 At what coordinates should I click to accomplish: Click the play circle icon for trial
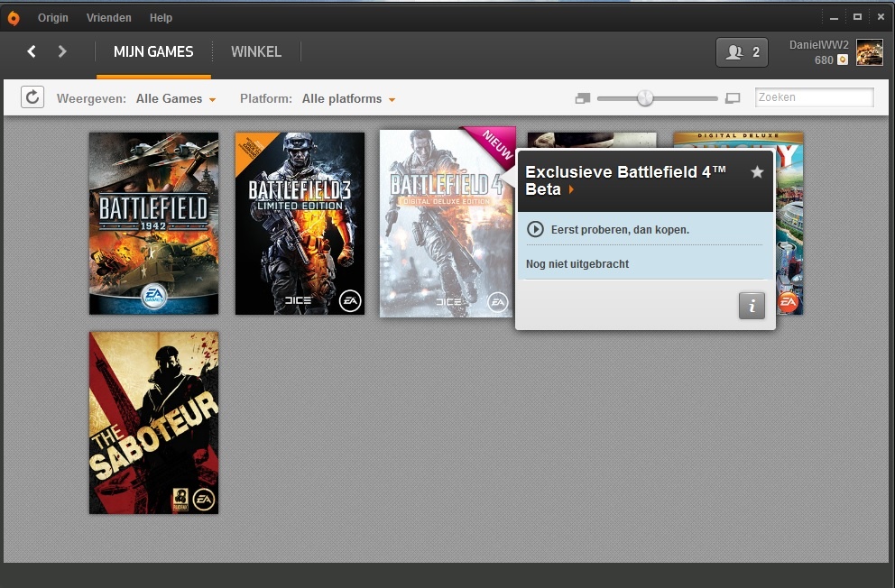535,229
